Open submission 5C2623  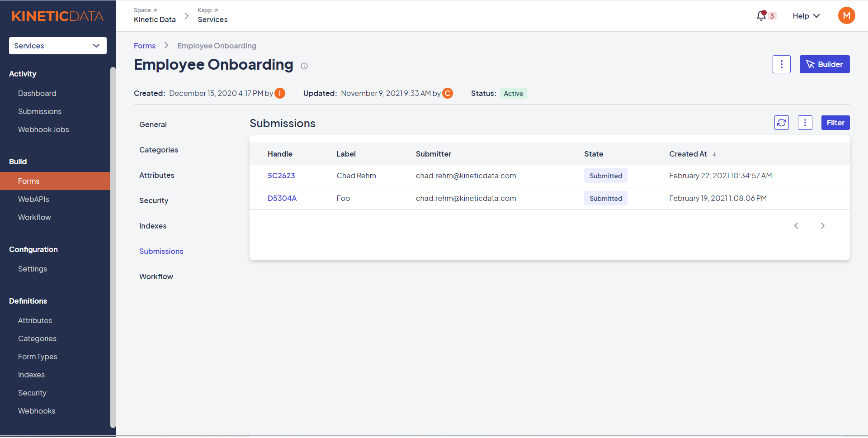(281, 176)
